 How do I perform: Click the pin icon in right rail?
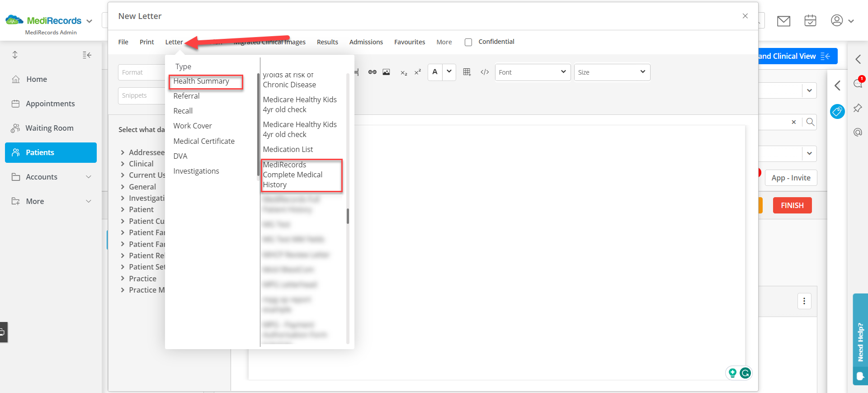click(858, 108)
